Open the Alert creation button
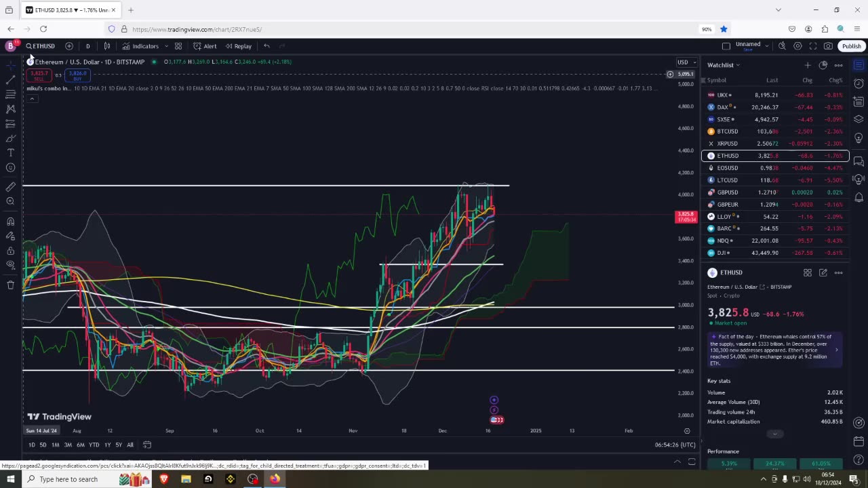The width and height of the screenshot is (868, 488). tap(205, 46)
